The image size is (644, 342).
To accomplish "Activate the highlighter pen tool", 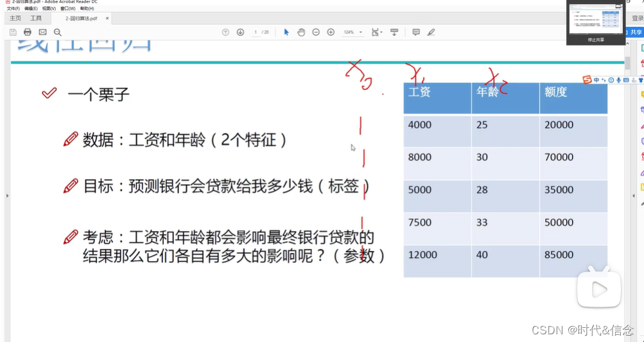I will (x=431, y=32).
